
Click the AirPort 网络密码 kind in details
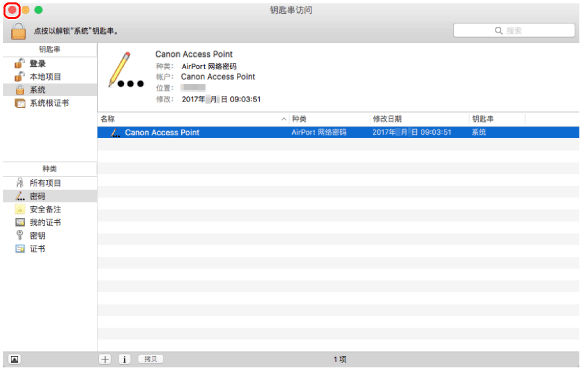click(x=209, y=66)
